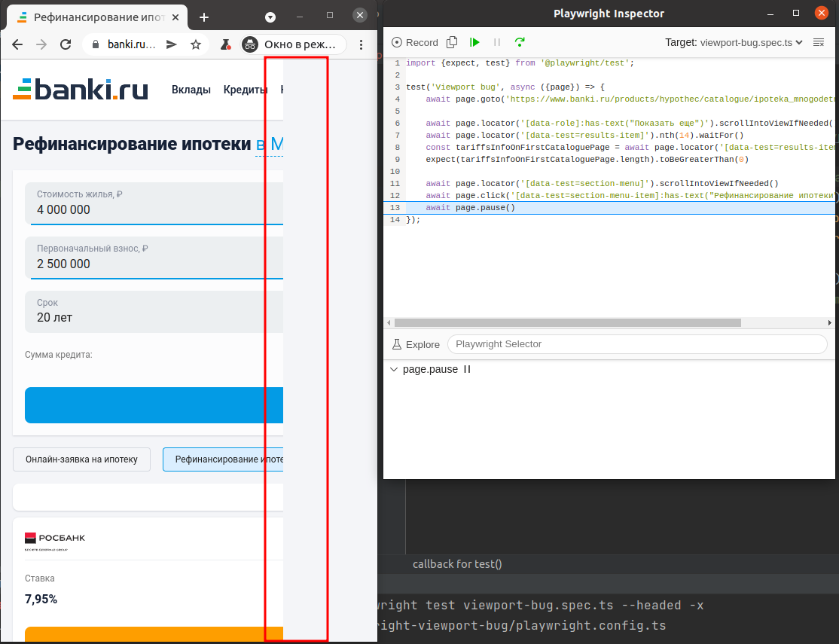This screenshot has width=839, height=644.
Task: Open Chrome's three-dot menu
Action: click(x=361, y=44)
